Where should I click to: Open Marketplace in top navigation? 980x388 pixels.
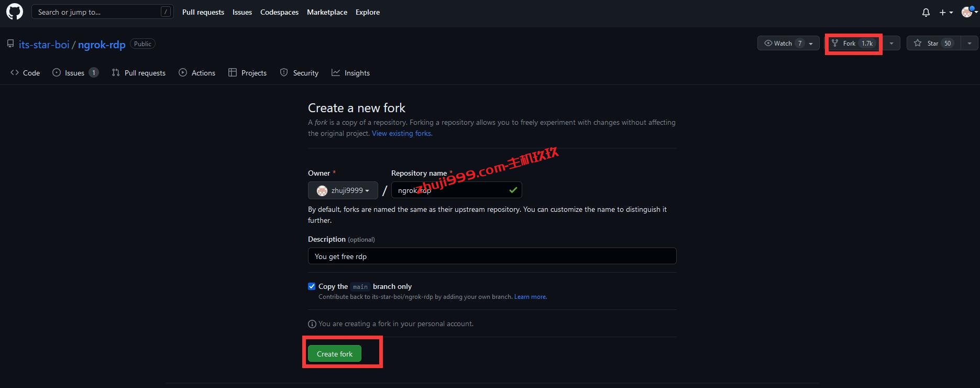(327, 12)
